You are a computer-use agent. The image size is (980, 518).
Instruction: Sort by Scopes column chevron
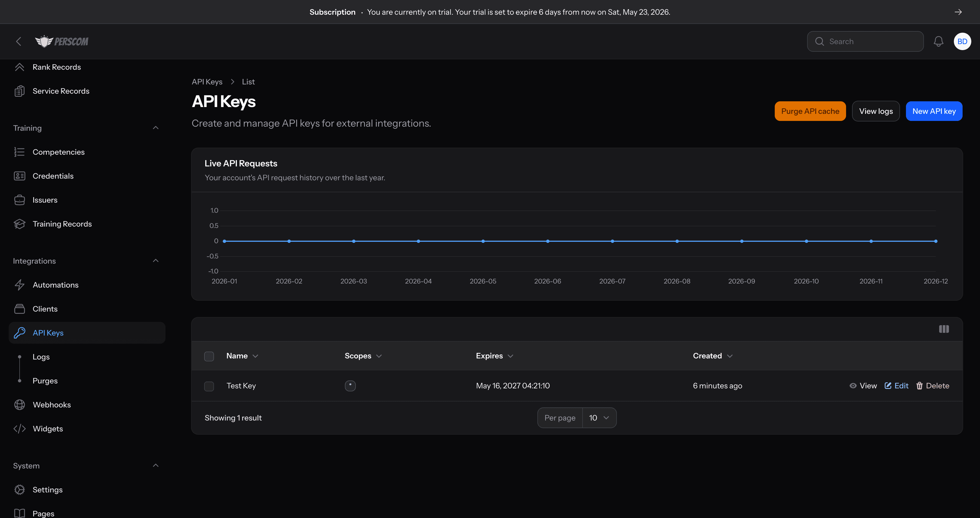click(x=379, y=356)
